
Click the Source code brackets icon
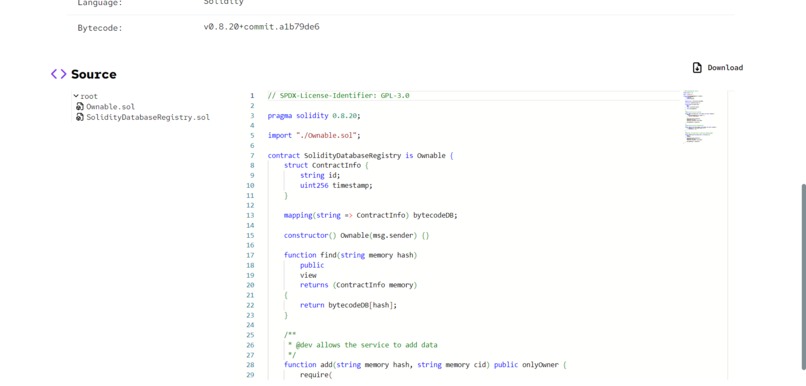pyautogui.click(x=59, y=74)
